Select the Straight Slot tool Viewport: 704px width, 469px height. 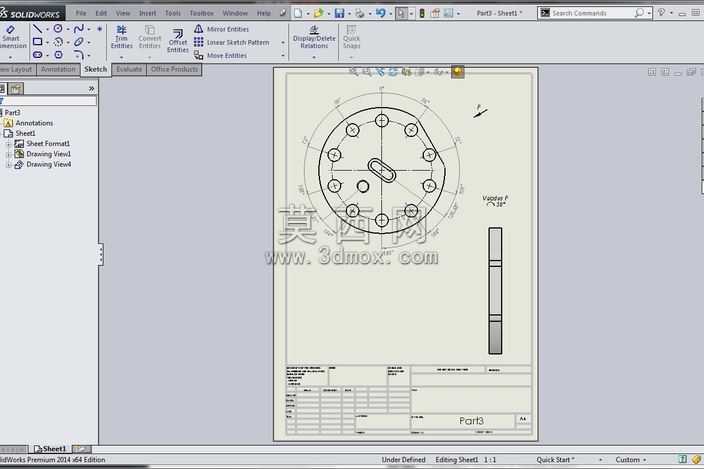point(38,55)
